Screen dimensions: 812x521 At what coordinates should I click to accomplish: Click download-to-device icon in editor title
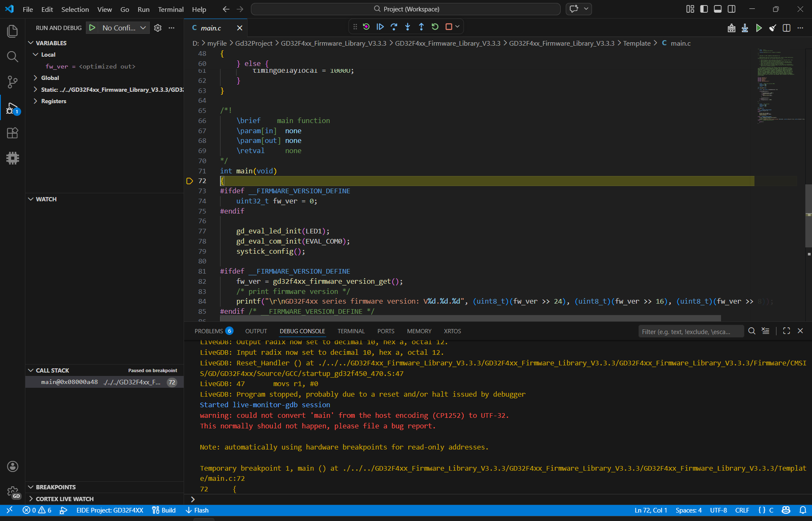coord(745,28)
